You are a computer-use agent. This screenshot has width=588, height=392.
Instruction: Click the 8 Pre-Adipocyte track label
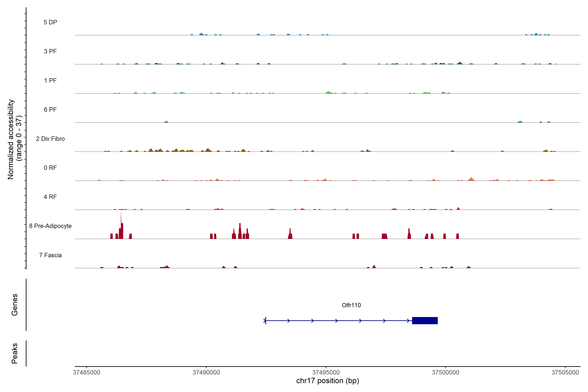50,226
